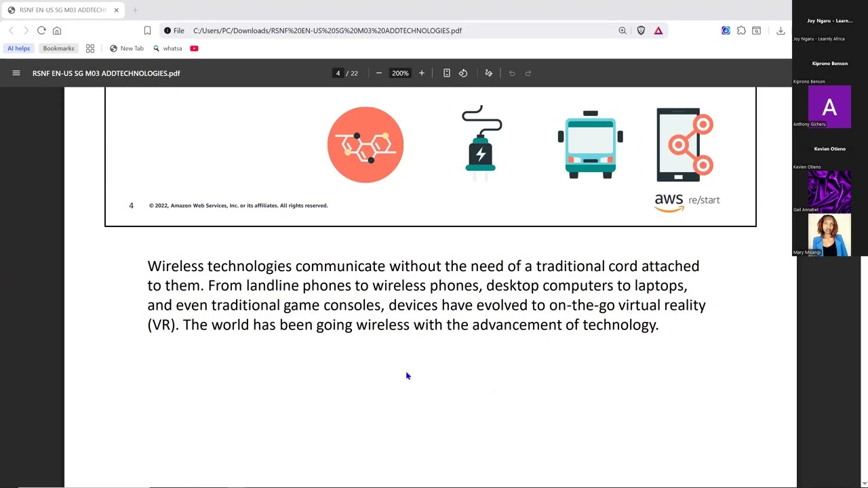Click the File site info indicator
868x488 pixels.
[x=174, y=30]
